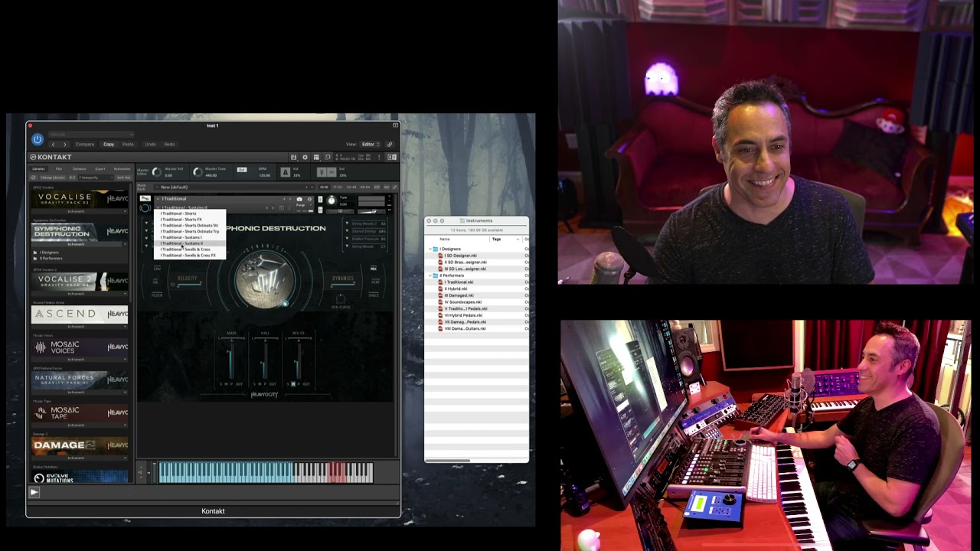Go to previous preset with left arrow
The width and height of the screenshot is (980, 551).
(x=54, y=144)
